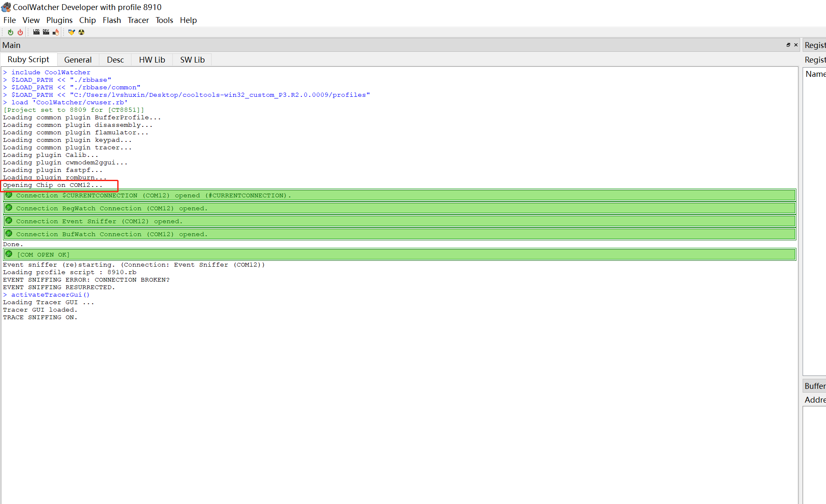
Task: Click the Tracer menu item
Action: point(139,20)
